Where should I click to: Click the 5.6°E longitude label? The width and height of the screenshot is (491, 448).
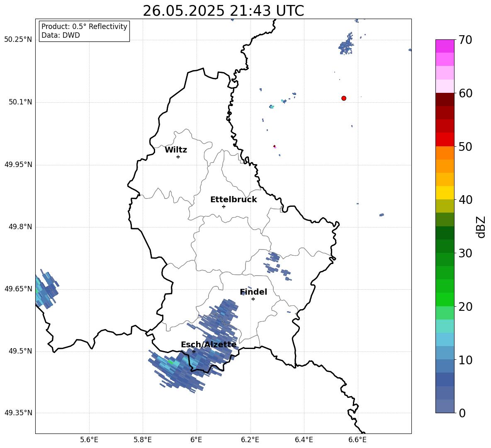89,440
